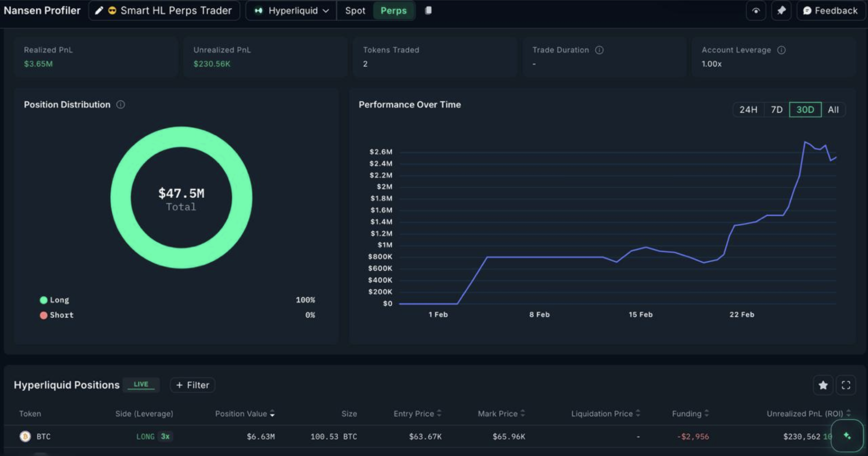The height and width of the screenshot is (456, 868).
Task: Star the Hyperliquid Positions table
Action: 823,385
